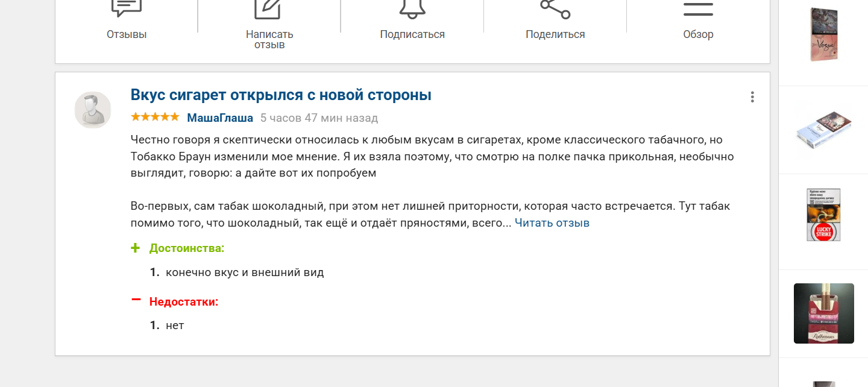Click the Недостатки heading
The width and height of the screenshot is (868, 387).
[x=184, y=301]
